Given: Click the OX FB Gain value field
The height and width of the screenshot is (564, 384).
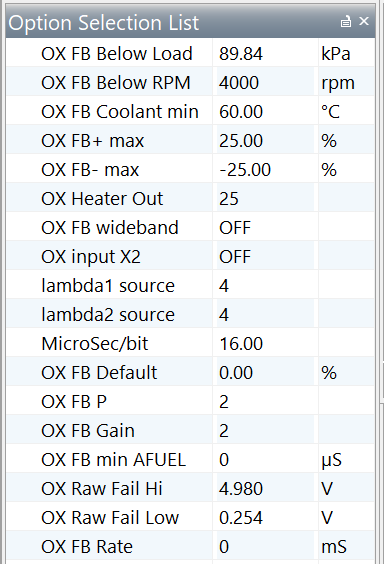Looking at the screenshot, I should (x=265, y=431).
